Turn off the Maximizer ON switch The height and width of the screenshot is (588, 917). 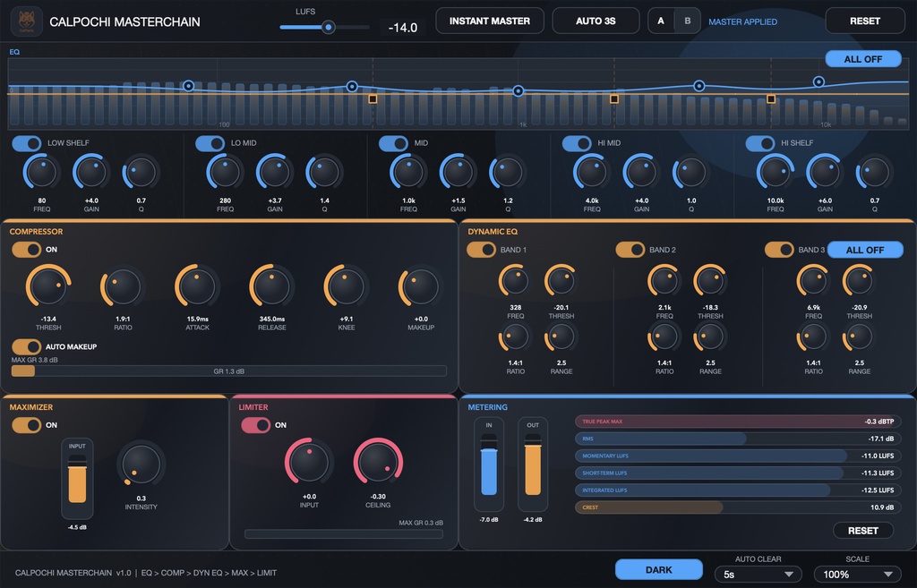(26, 425)
